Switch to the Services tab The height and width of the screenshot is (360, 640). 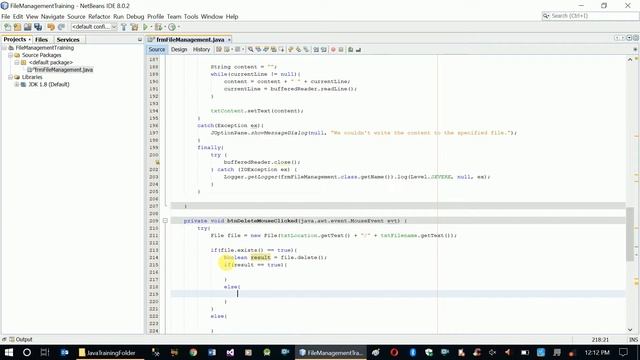tap(68, 40)
